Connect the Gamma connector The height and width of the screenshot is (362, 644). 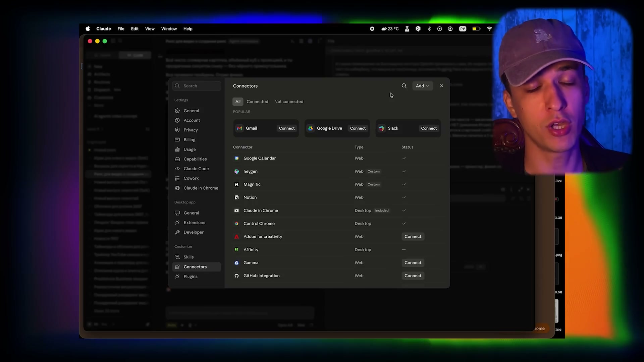(413, 263)
